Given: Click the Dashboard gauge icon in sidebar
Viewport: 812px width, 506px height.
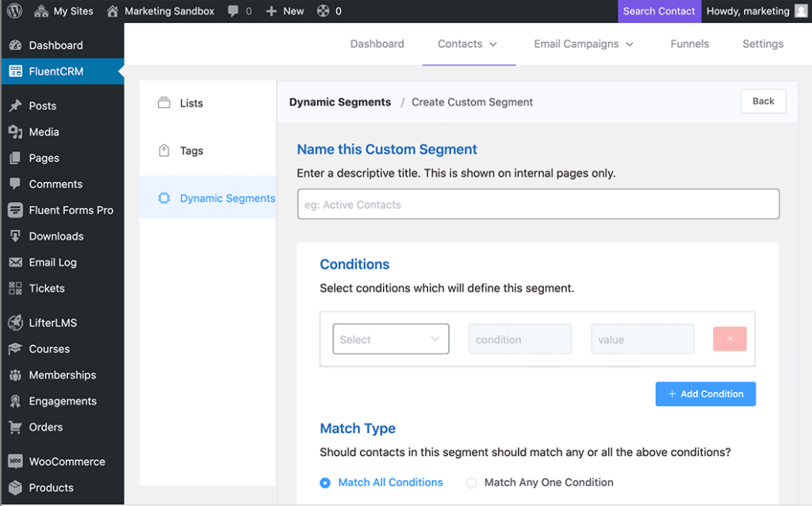Looking at the screenshot, I should [x=16, y=45].
